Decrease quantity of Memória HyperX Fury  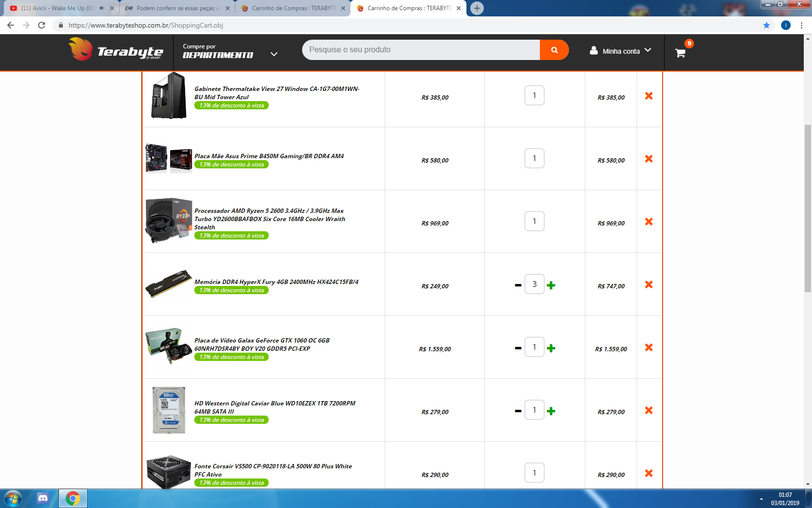click(518, 285)
